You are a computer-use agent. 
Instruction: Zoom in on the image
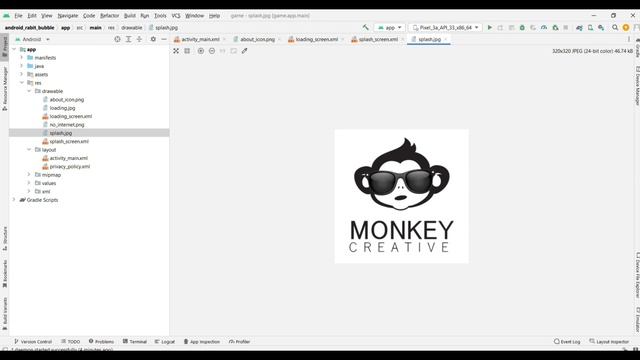click(200, 51)
